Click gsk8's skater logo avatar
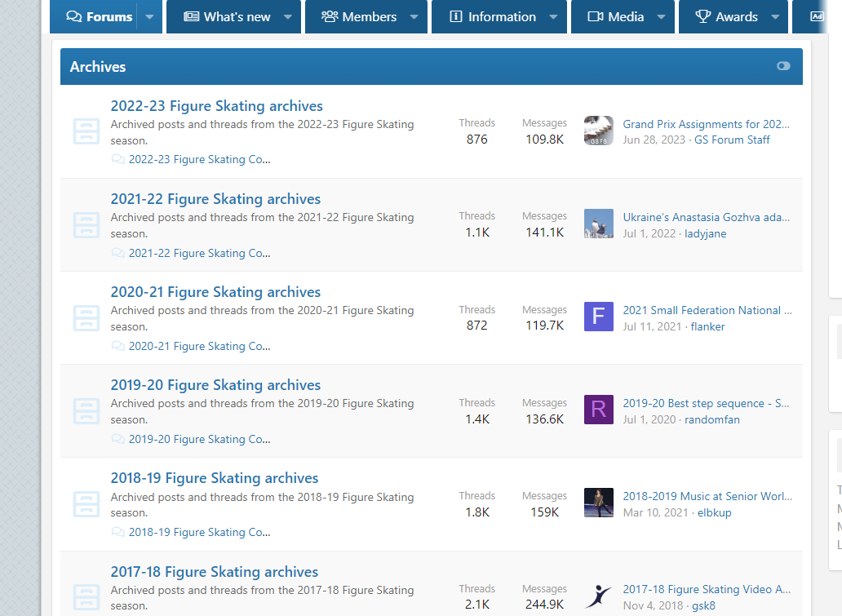 (598, 596)
